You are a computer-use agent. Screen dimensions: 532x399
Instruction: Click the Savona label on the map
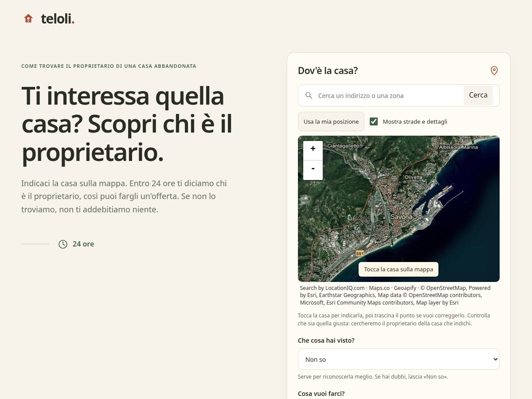tap(401, 217)
